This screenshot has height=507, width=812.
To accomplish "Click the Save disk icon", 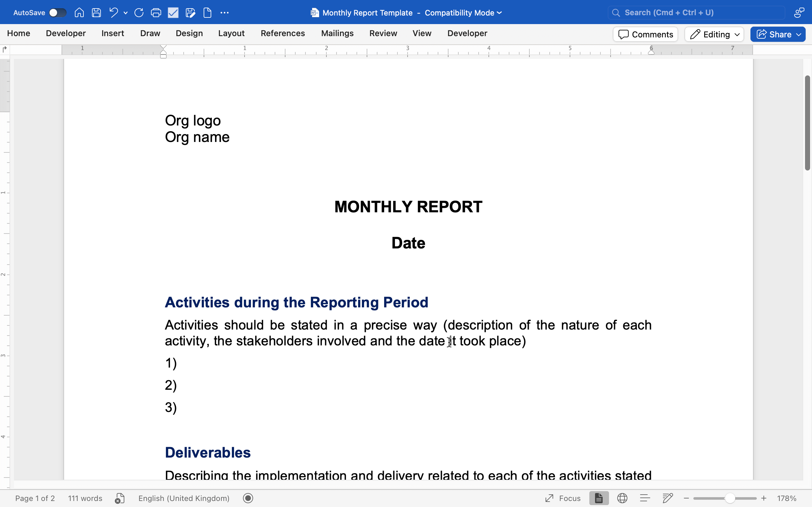I will (x=97, y=13).
